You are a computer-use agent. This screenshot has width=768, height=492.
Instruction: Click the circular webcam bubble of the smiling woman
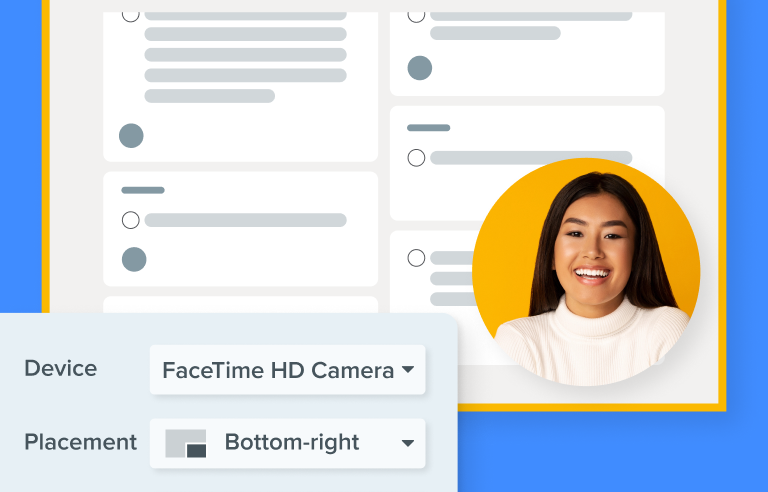(x=586, y=272)
